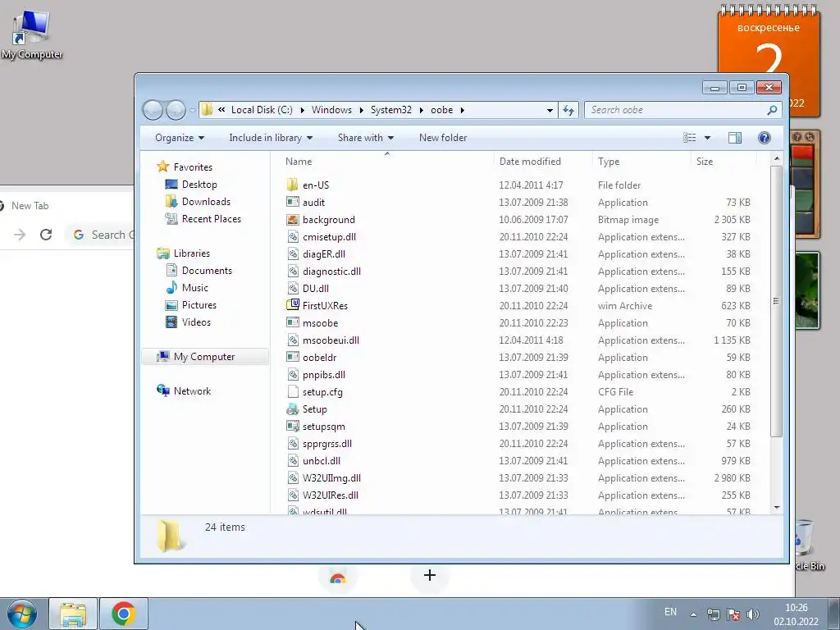Expand the arrow after Windows in path
Viewport: 840px width, 630px height.
click(361, 110)
